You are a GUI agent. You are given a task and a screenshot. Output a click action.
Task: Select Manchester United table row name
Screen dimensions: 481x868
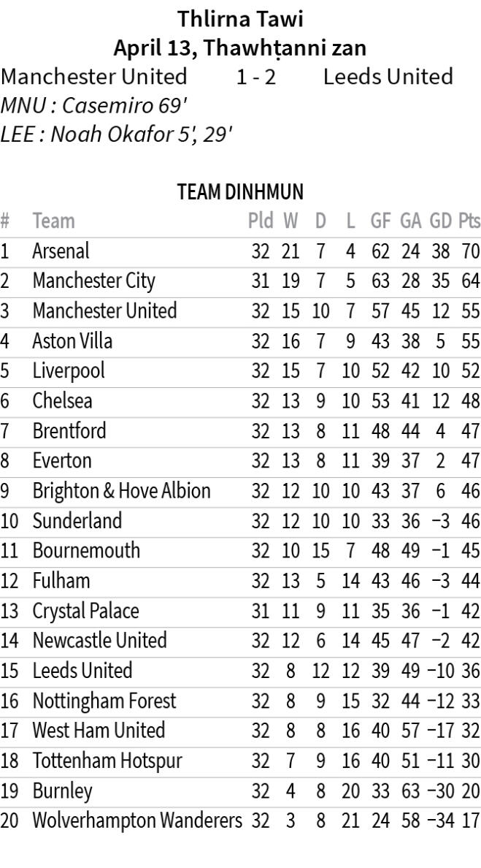pos(104,311)
